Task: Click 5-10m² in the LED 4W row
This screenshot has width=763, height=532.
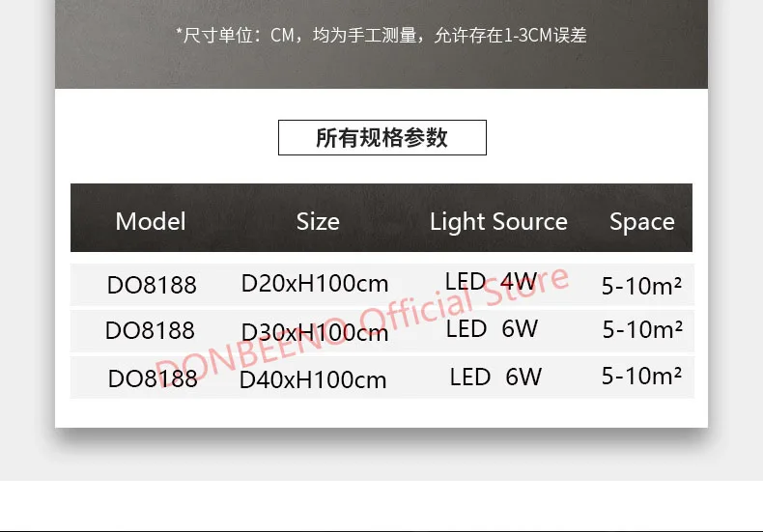Action: click(642, 285)
